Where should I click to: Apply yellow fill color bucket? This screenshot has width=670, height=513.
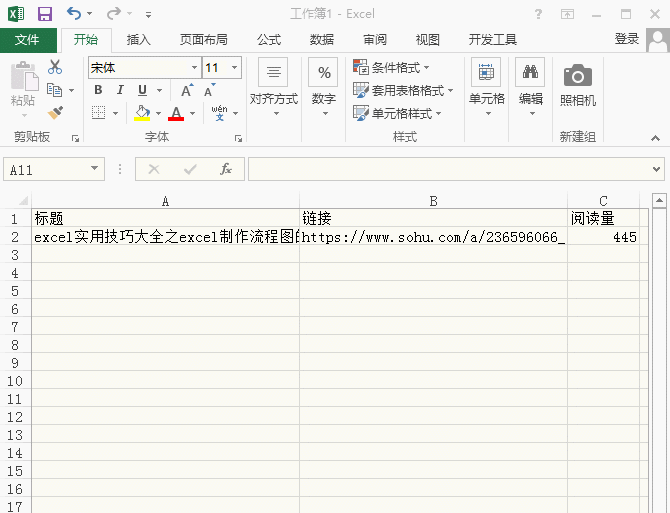coord(142,113)
